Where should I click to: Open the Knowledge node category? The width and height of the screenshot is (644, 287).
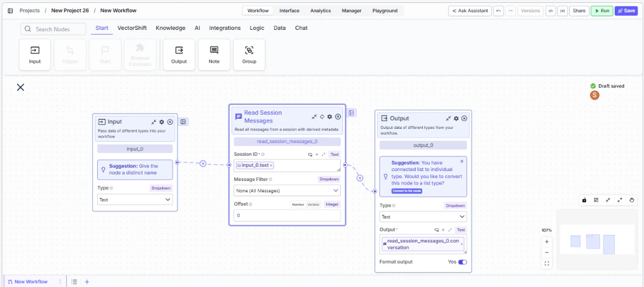pos(170,28)
